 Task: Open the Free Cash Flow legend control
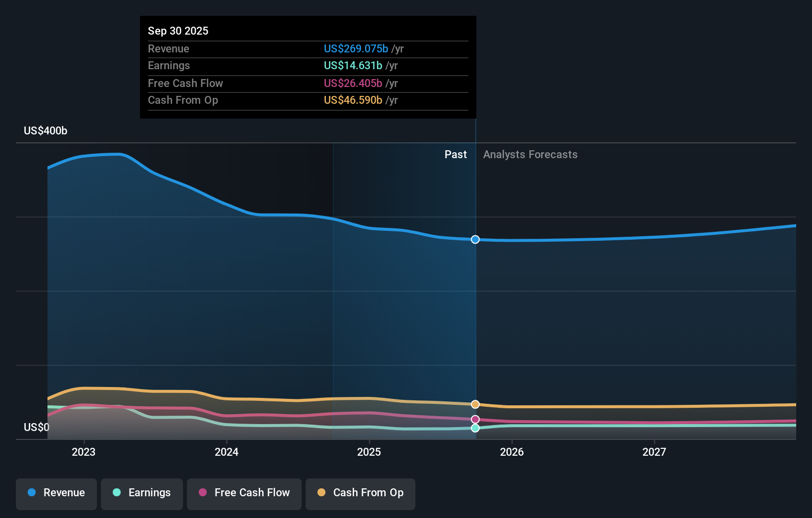pos(244,493)
